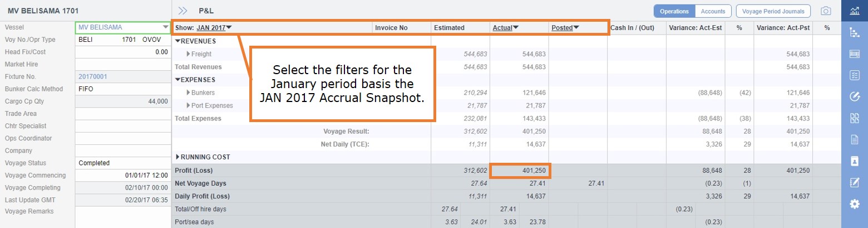Expand the Freight revenue row

click(x=189, y=54)
